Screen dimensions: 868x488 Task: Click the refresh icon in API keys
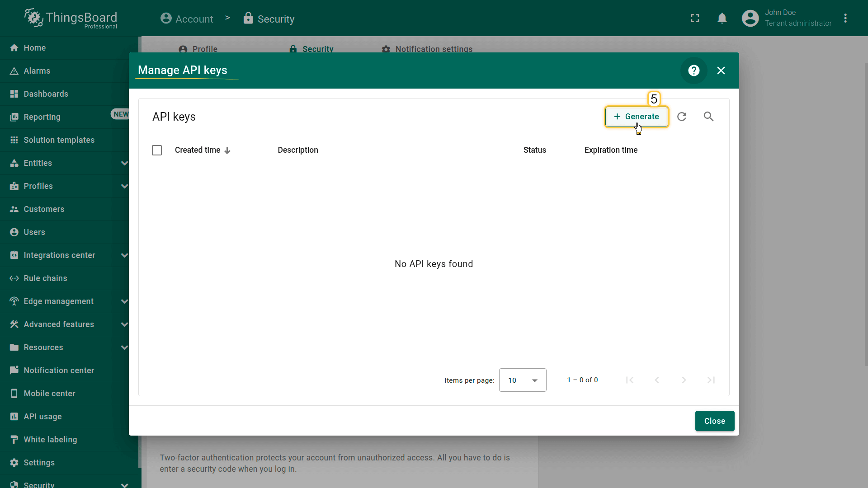[x=682, y=117]
